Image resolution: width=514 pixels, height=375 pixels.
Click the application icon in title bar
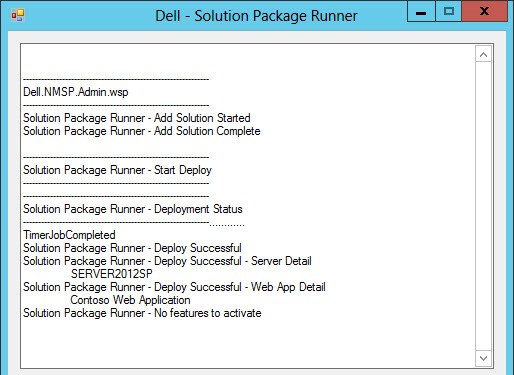[x=18, y=15]
